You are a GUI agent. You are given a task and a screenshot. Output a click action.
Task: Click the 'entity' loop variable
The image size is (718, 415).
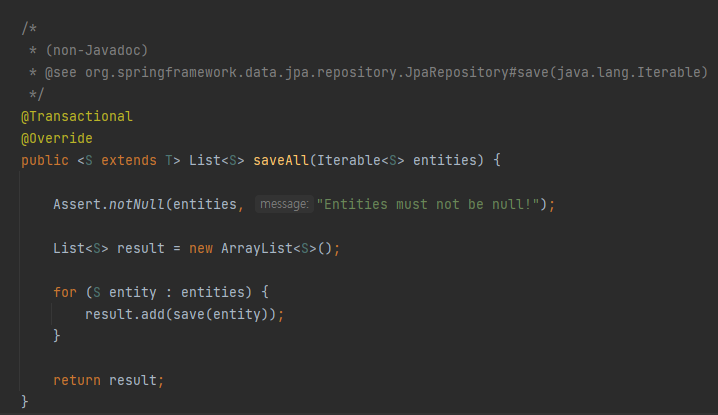133,292
